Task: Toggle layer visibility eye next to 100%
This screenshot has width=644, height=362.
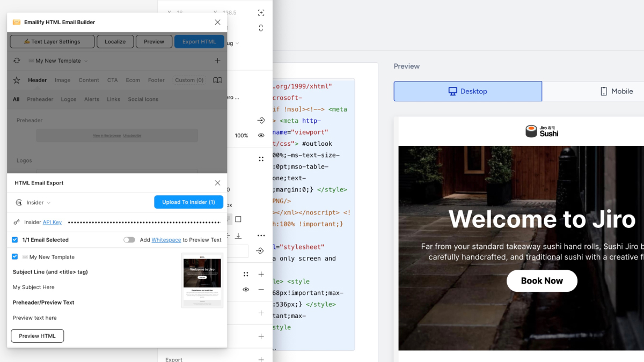Action: 261,136
